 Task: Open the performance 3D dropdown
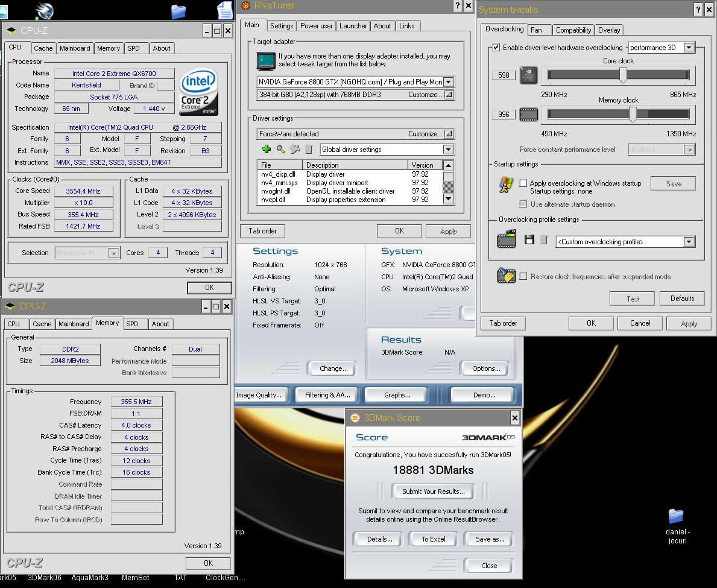coord(689,48)
